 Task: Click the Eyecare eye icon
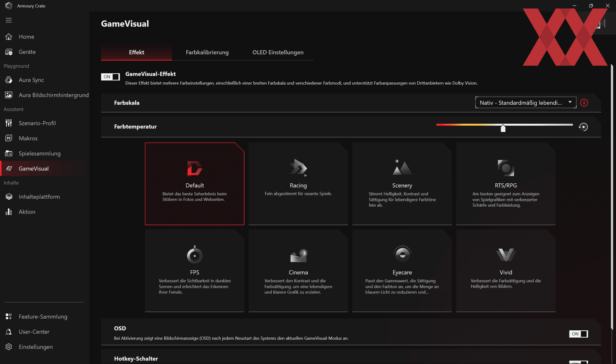pyautogui.click(x=402, y=254)
